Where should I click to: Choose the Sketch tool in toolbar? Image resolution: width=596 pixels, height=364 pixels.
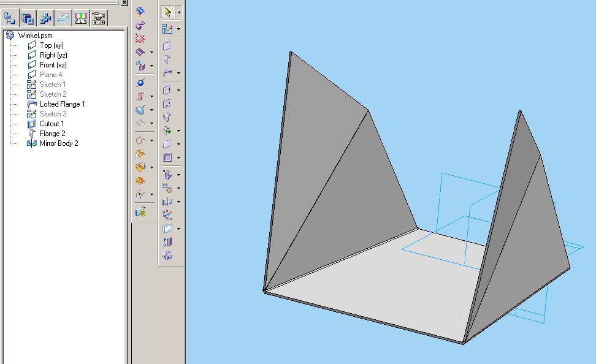(x=167, y=29)
